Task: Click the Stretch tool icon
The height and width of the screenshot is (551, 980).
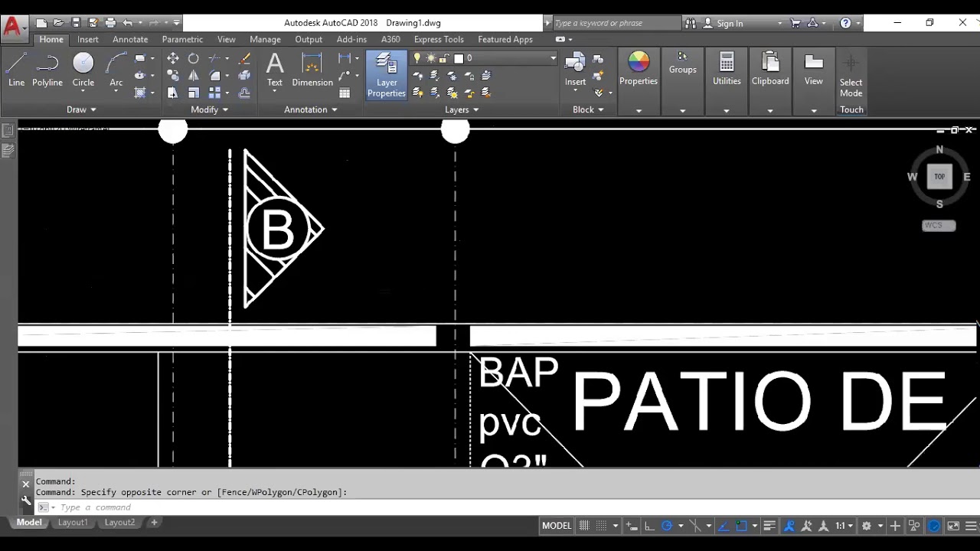Action: pos(173,93)
